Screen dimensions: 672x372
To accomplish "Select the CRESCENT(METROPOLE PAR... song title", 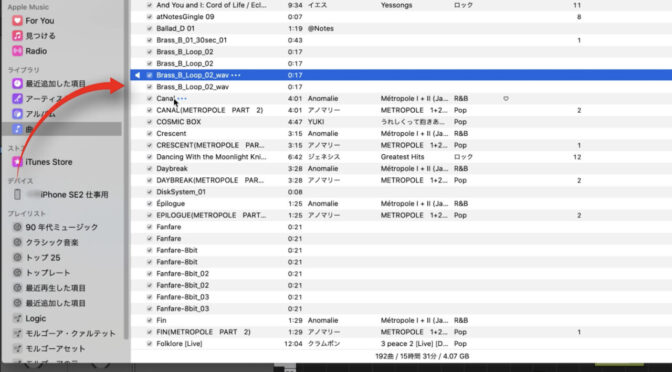I will [210, 145].
